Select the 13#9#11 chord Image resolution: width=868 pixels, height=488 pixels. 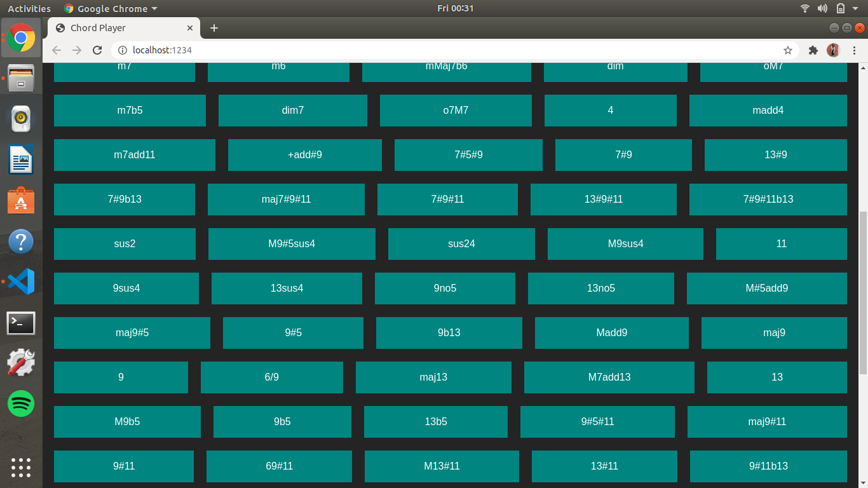[604, 200]
